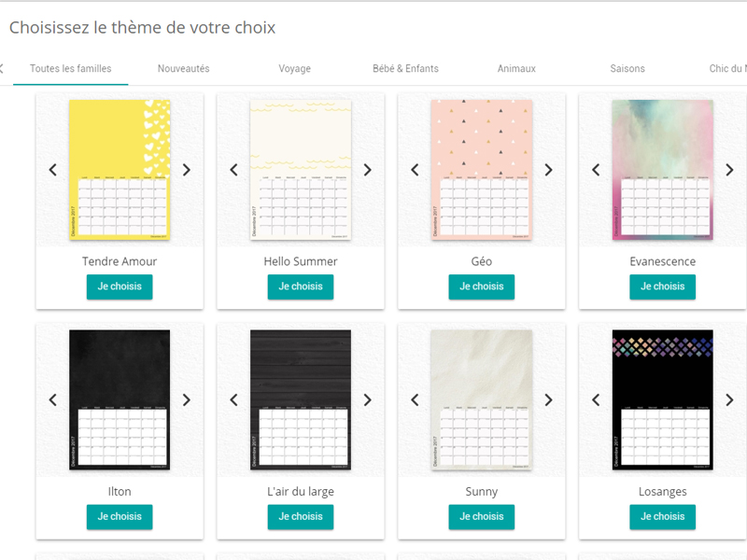Open the Nouveautés tab
Viewport: 747px width, 560px height.
(183, 68)
